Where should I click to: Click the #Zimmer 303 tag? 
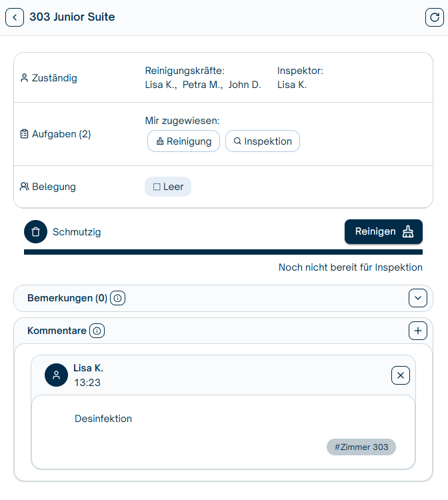361,447
